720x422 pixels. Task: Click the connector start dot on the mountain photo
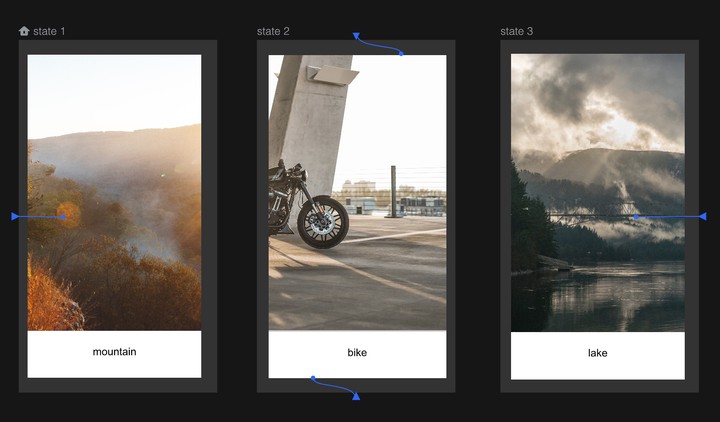(63, 217)
